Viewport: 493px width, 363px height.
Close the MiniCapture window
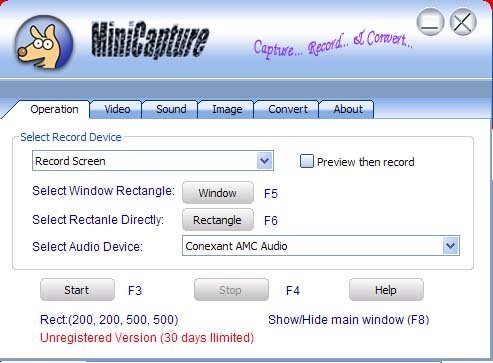[463, 22]
